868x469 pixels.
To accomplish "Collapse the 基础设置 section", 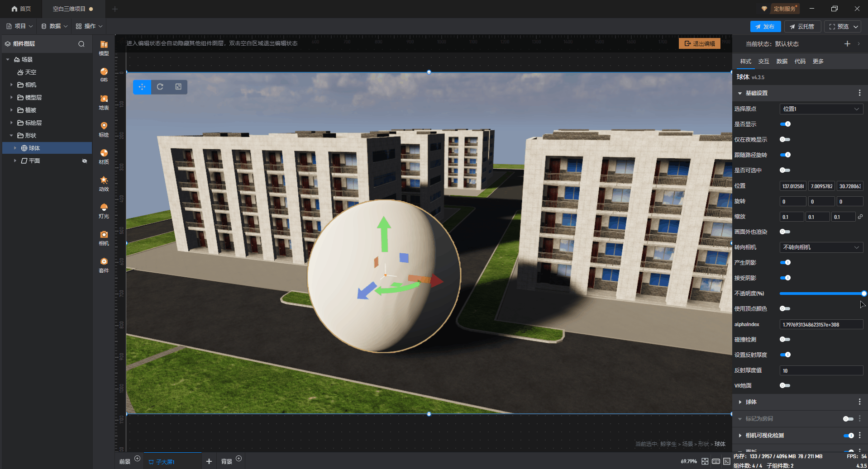I will coord(740,93).
